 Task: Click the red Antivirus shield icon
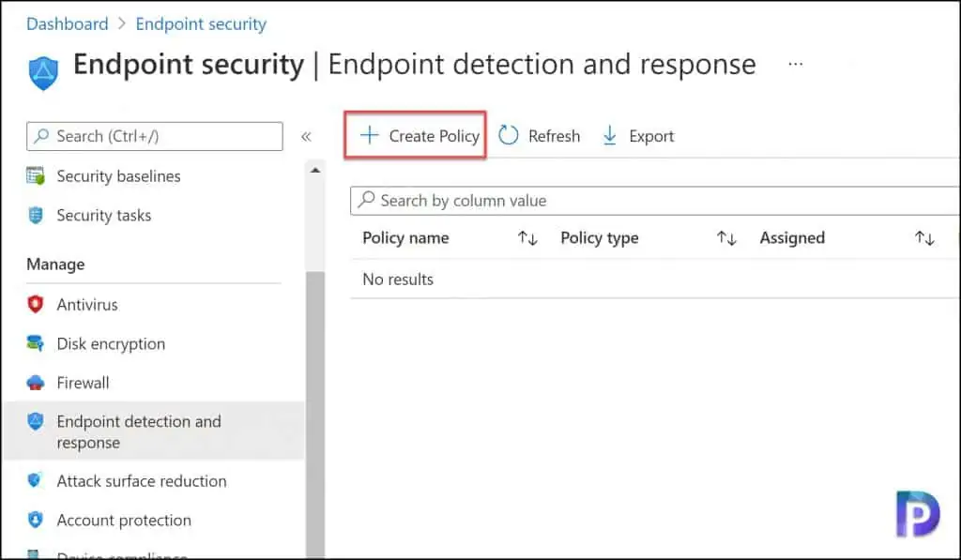coord(36,304)
